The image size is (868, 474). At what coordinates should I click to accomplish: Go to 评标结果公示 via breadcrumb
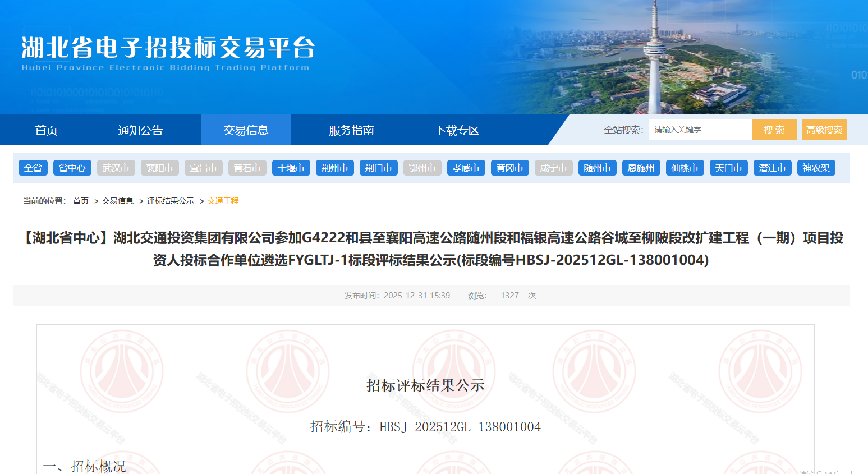[171, 201]
